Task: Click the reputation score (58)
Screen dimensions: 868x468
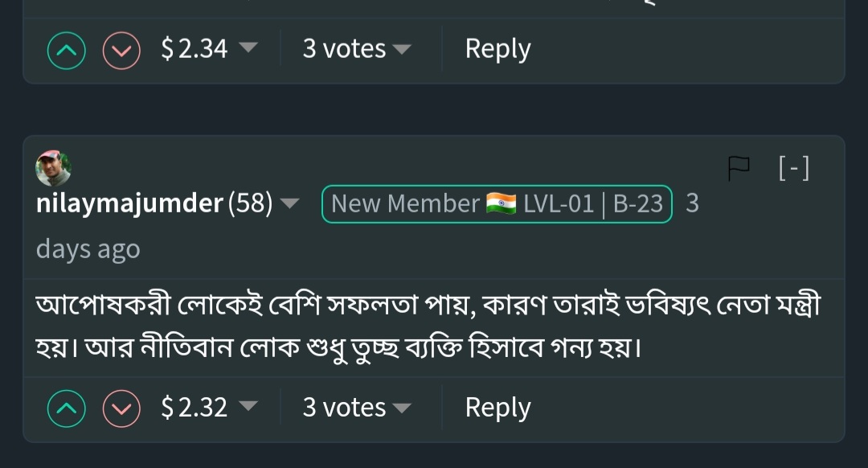Action: [250, 203]
